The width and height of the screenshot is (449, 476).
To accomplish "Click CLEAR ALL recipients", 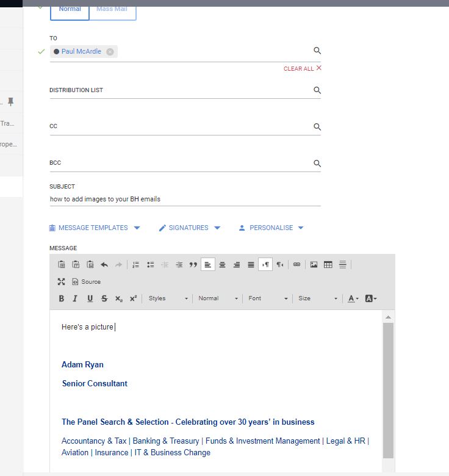I will point(303,68).
